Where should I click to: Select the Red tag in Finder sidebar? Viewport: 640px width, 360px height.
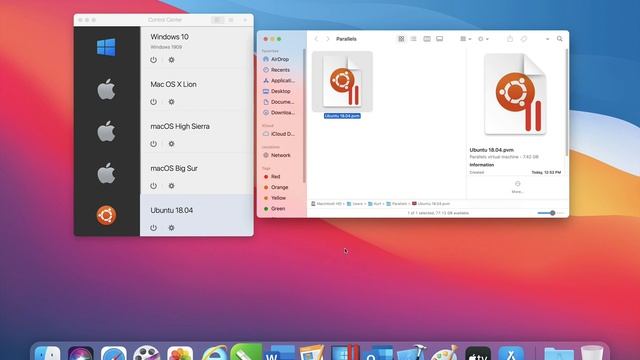pos(272,177)
